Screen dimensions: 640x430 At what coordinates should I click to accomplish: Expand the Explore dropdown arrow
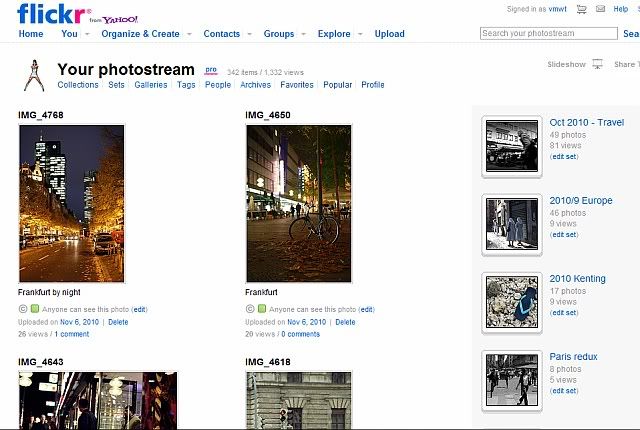click(360, 34)
